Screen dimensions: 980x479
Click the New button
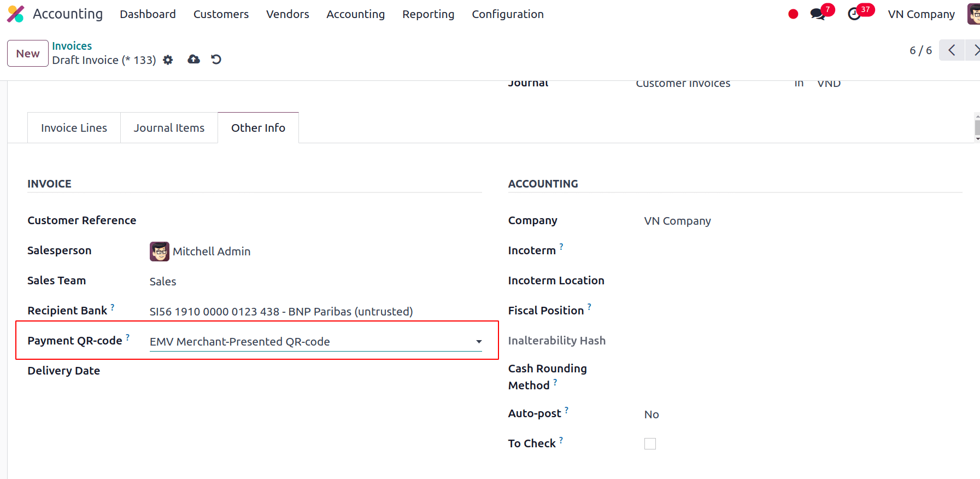[x=28, y=54]
